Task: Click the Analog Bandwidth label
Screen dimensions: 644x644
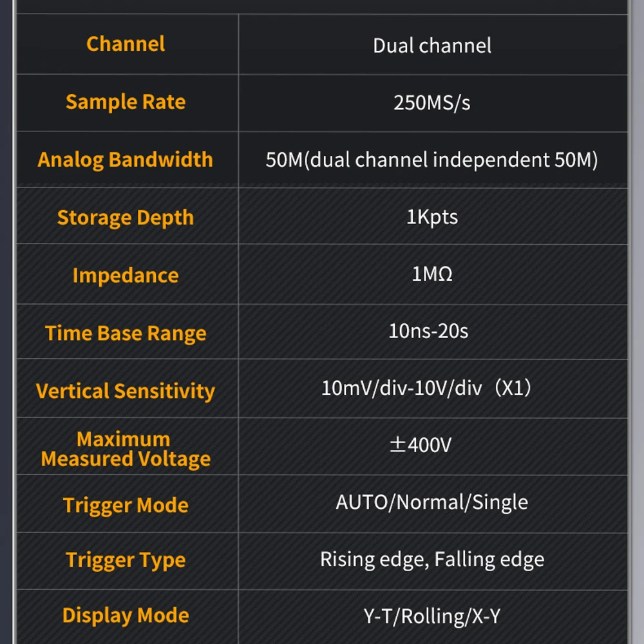Action: pos(126,160)
